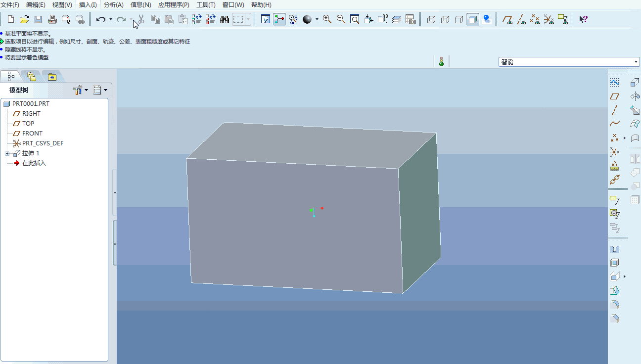Regenerate the model

196,19
